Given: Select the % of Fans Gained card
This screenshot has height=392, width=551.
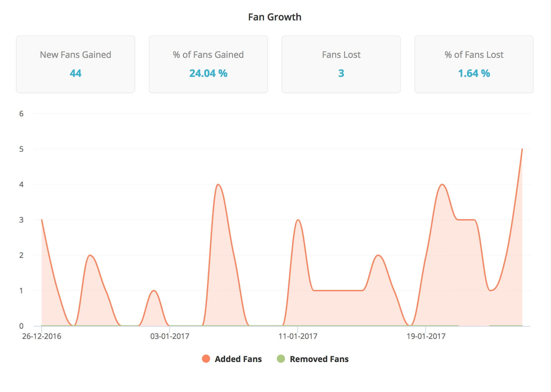Looking at the screenshot, I should pyautogui.click(x=208, y=64).
